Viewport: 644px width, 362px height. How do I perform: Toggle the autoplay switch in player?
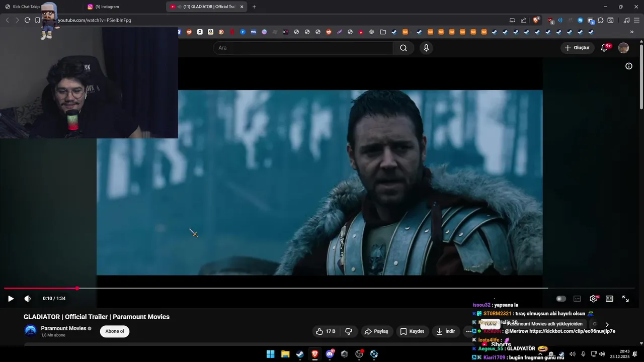pyautogui.click(x=561, y=299)
